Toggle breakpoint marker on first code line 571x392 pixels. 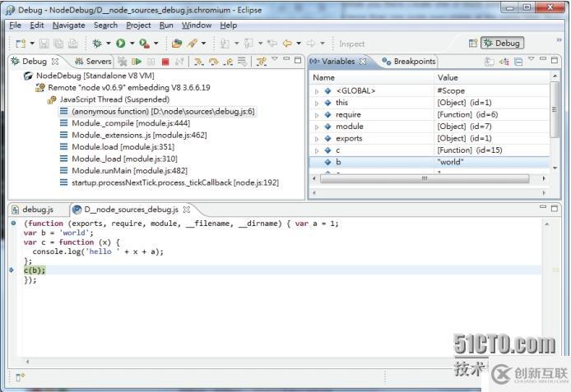(x=13, y=224)
